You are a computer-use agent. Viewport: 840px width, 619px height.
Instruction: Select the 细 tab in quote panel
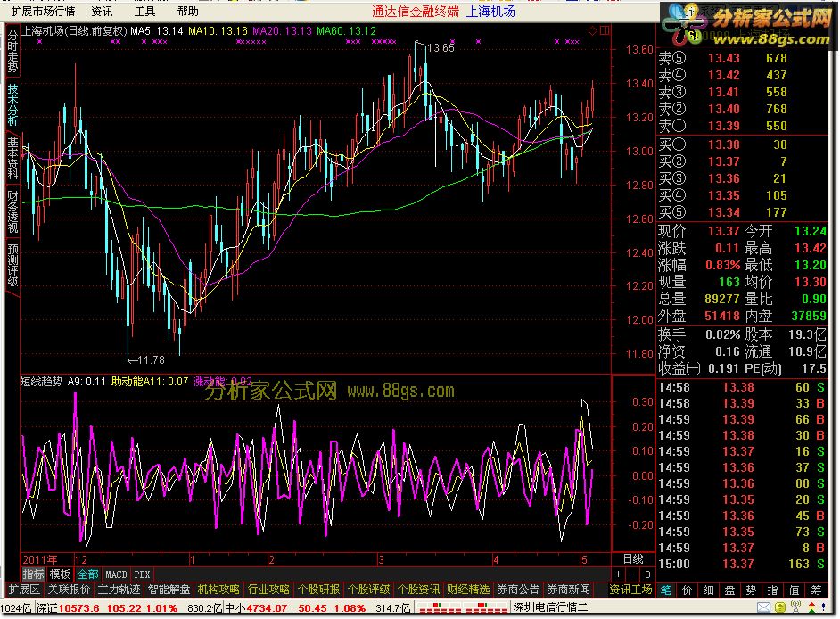pyautogui.click(x=709, y=590)
